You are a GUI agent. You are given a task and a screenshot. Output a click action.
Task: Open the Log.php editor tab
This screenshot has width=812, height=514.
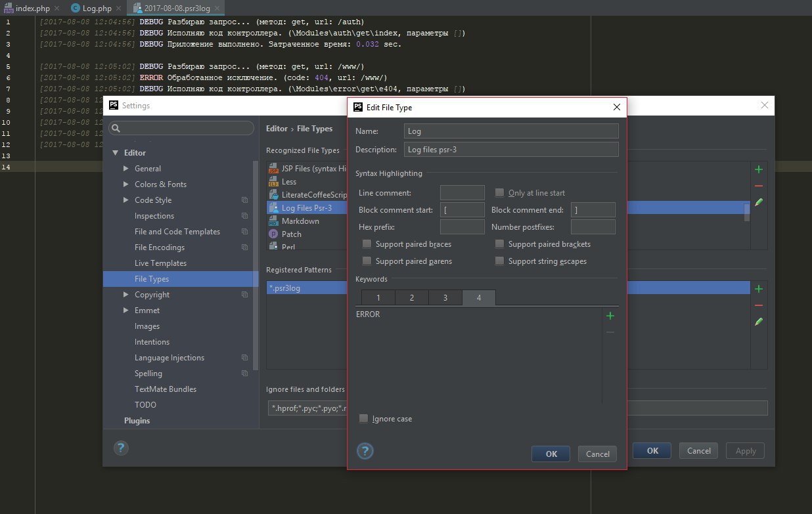point(91,8)
